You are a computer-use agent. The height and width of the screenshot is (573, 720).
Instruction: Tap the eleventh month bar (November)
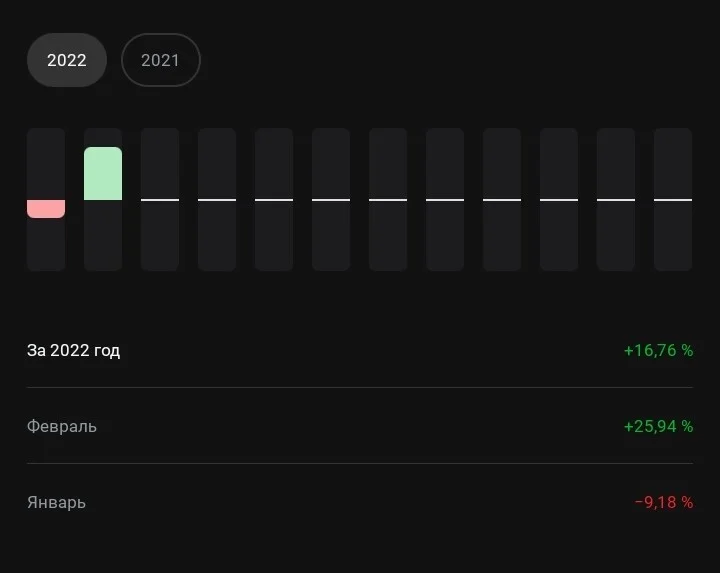616,199
